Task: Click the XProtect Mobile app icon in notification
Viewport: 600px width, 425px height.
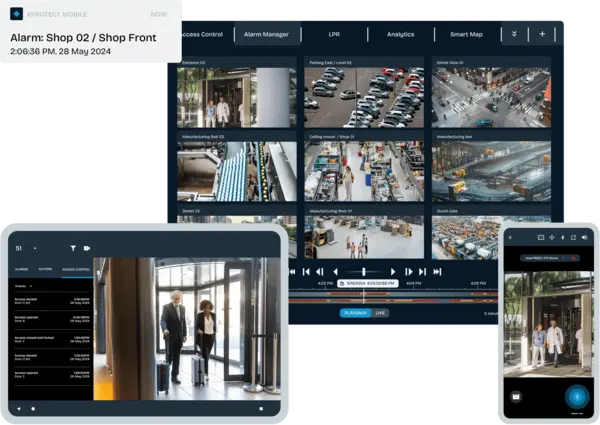Action: point(16,14)
